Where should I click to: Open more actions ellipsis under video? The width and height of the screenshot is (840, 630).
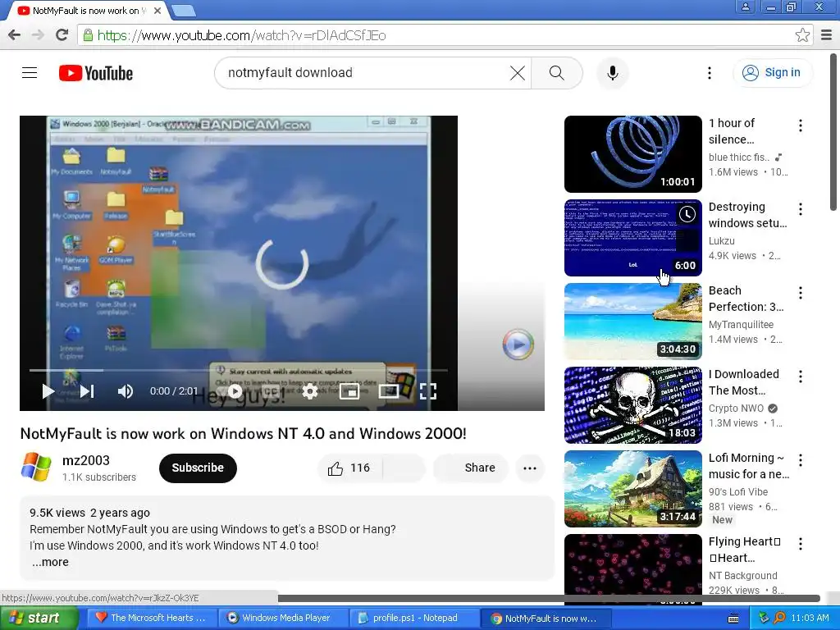pyautogui.click(x=530, y=468)
